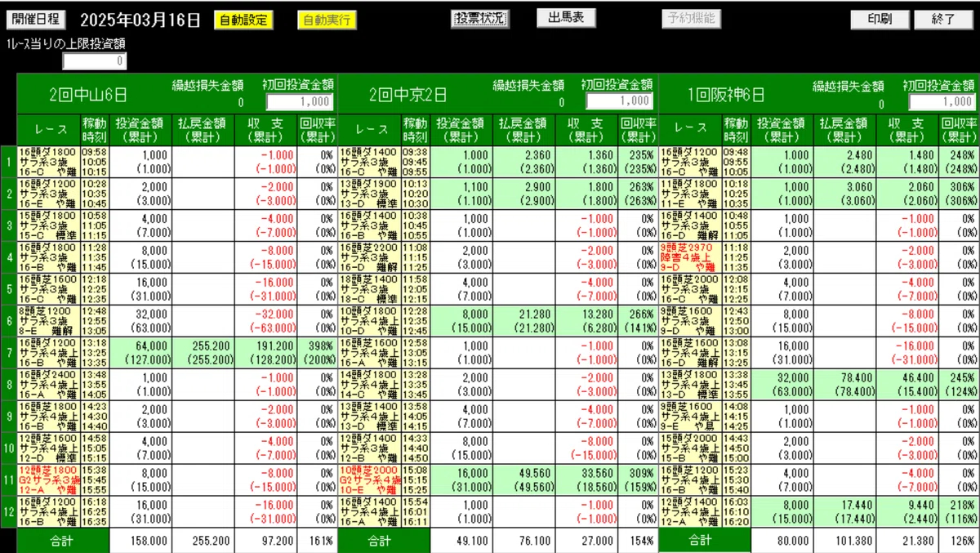This screenshot has width=980, height=553.
Task: Click the 1回阪神6日 venue header
Action: coord(727,96)
